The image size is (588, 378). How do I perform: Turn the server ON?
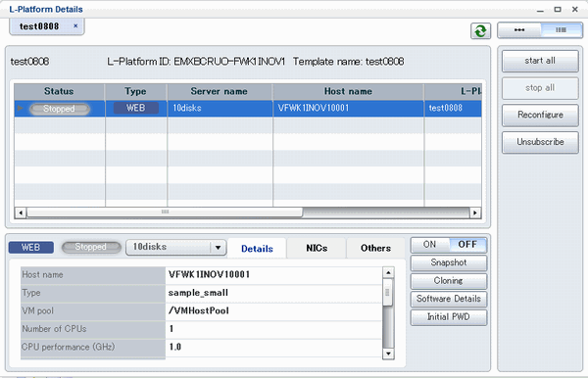[x=430, y=245]
